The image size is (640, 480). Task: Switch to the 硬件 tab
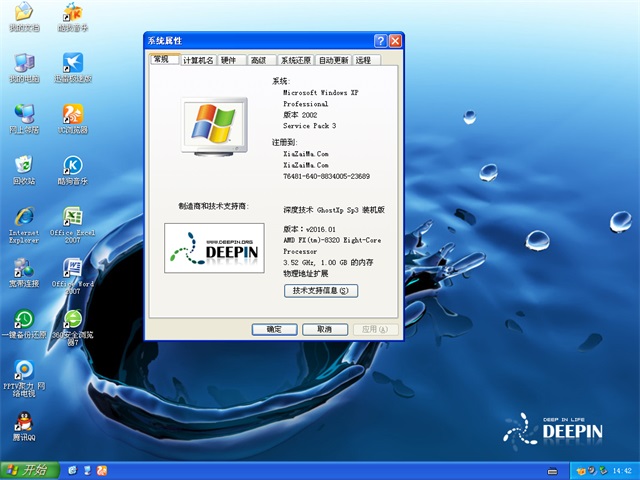229,60
